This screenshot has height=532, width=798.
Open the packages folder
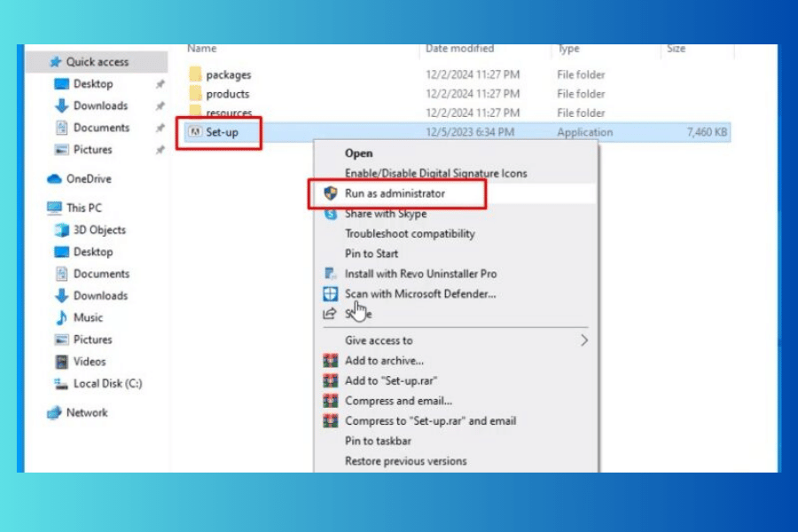(228, 75)
